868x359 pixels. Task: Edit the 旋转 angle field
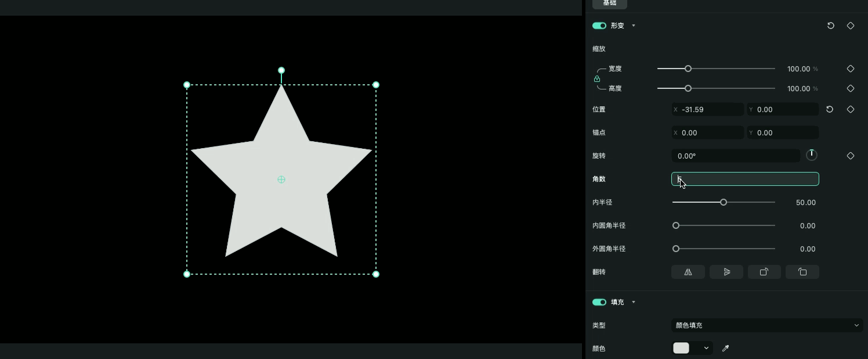click(x=736, y=156)
